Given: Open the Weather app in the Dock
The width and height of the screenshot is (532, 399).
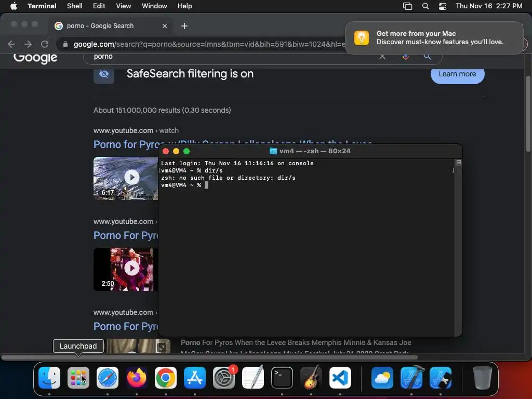Looking at the screenshot, I should coord(382,378).
